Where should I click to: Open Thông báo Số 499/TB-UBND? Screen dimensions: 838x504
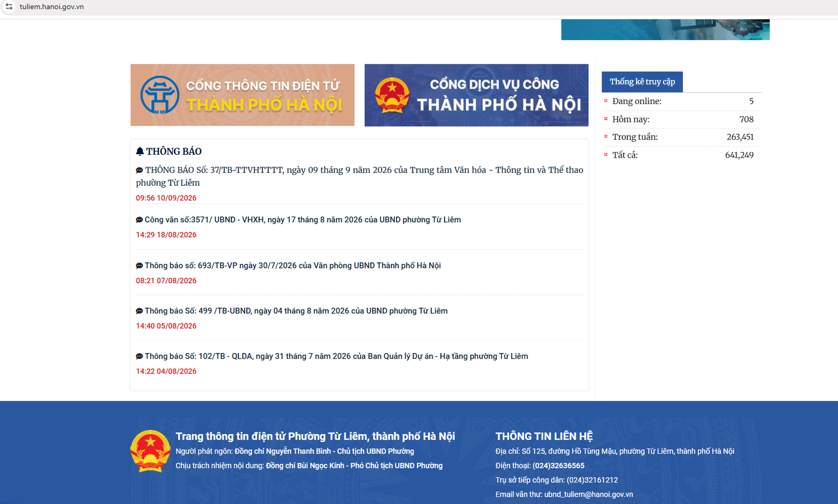[296, 311]
